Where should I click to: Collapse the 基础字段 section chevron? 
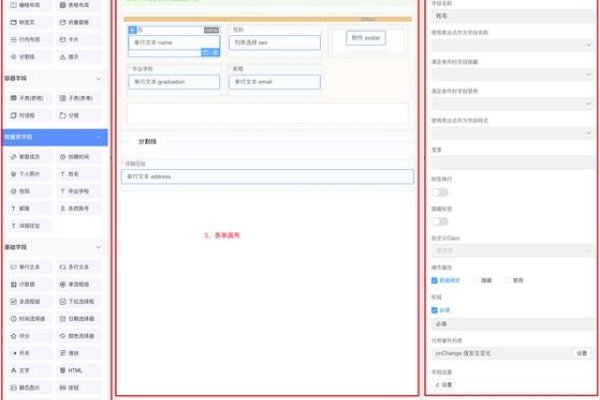coord(98,247)
